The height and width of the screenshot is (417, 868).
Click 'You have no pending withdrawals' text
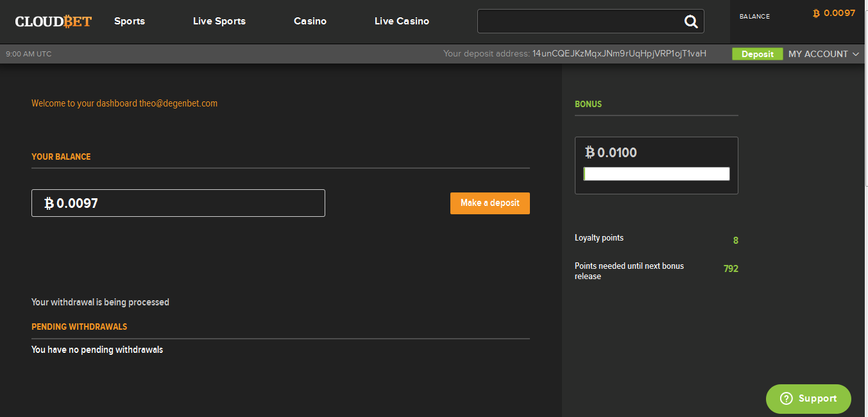[98, 350]
